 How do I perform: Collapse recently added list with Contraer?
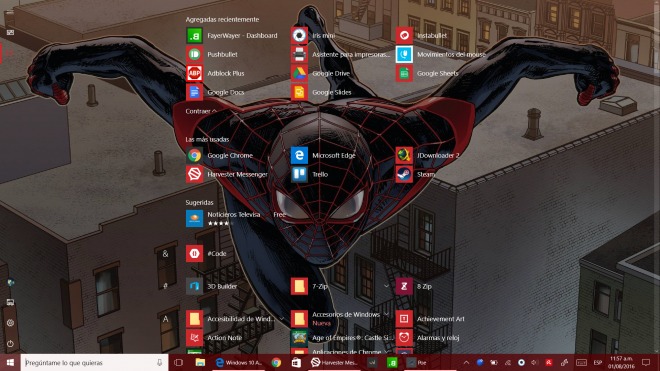click(201, 111)
